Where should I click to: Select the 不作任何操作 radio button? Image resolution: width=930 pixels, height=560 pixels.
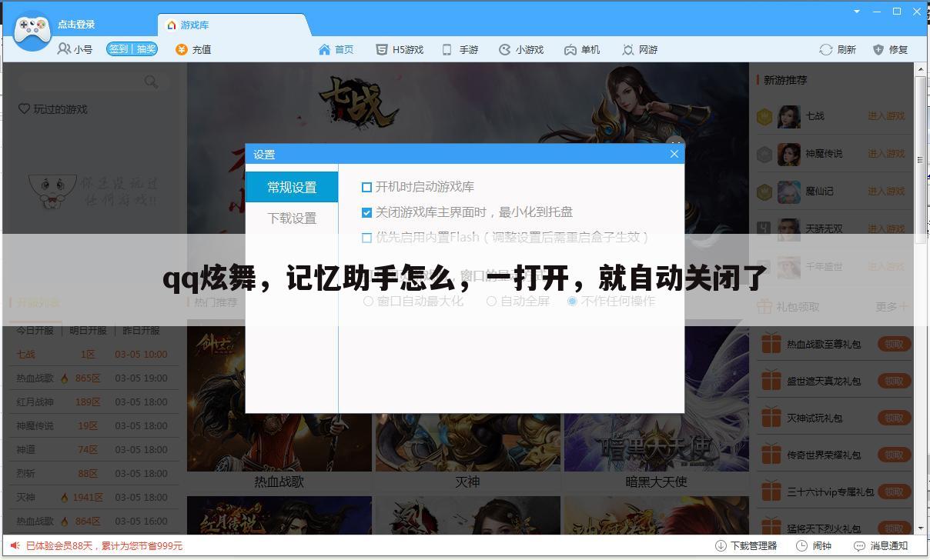click(x=572, y=301)
